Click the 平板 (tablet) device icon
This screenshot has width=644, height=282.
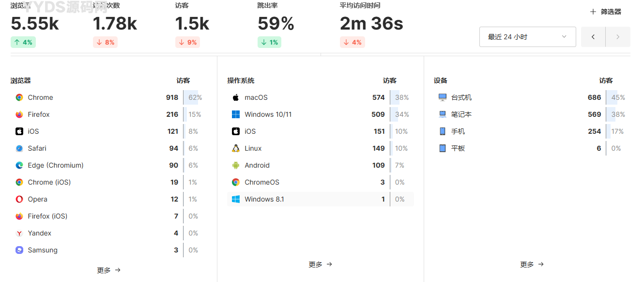point(442,148)
